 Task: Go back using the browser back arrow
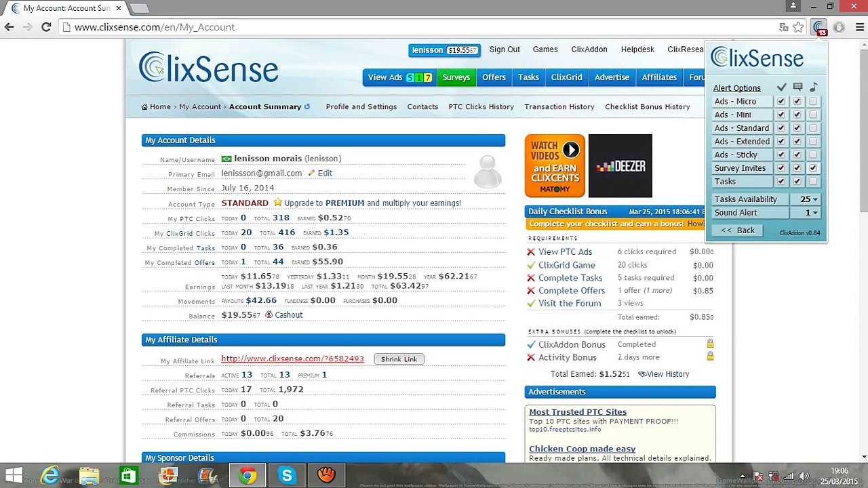(9, 27)
